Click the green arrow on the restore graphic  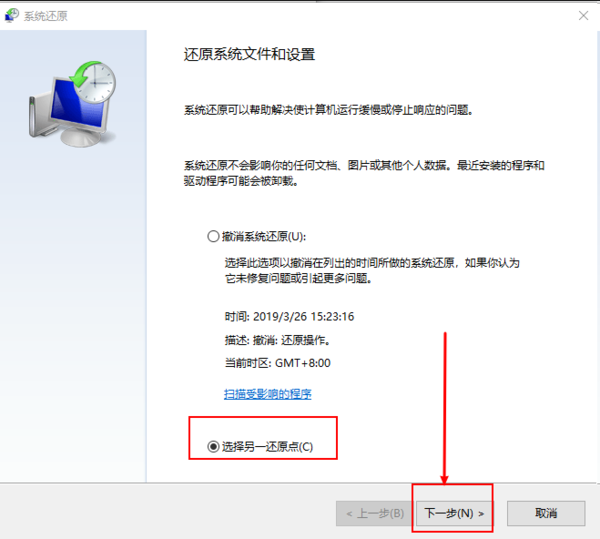tap(80, 75)
